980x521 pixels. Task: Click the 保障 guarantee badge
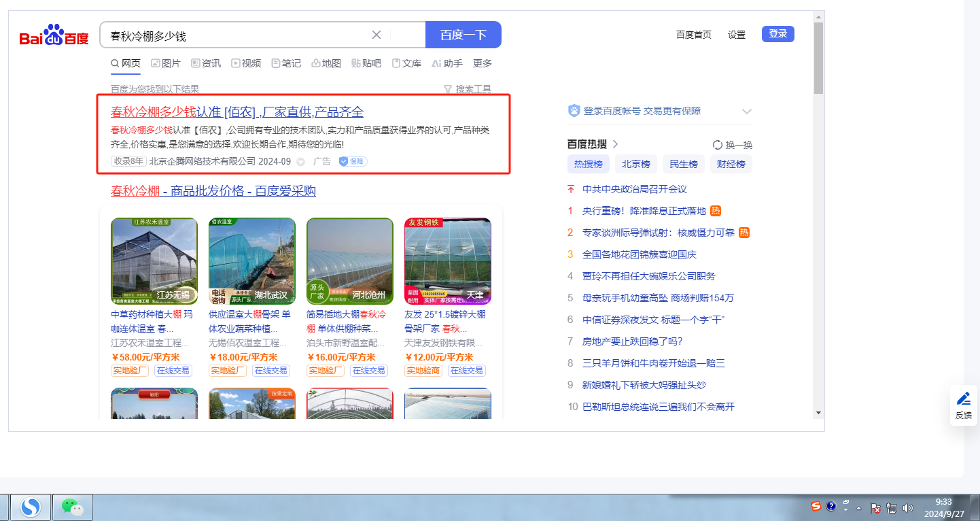(353, 161)
